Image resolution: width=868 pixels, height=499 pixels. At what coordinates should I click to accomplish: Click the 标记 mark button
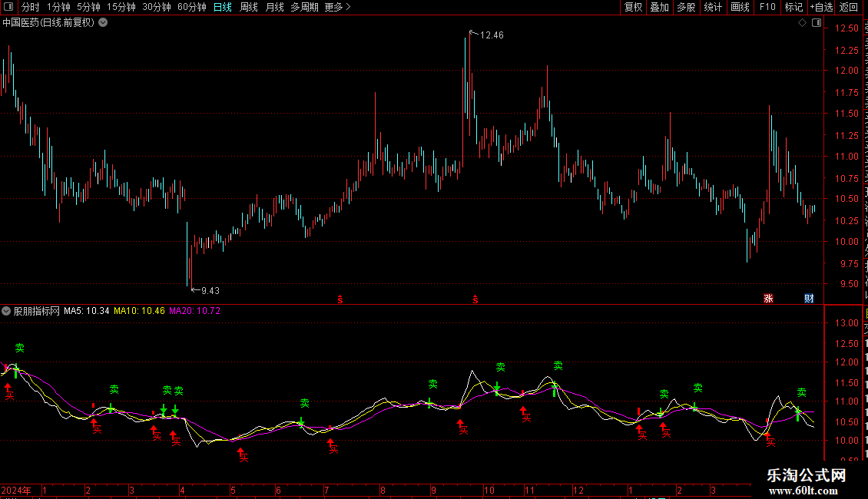pos(793,7)
